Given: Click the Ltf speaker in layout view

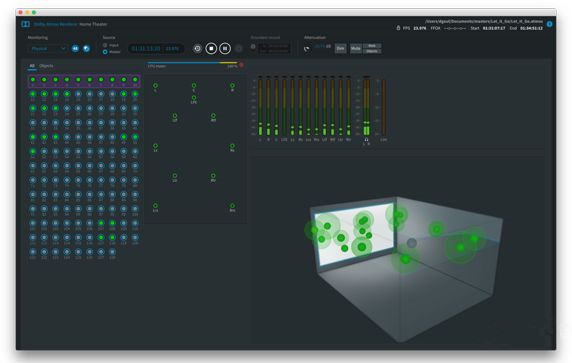Looking at the screenshot, I should pyautogui.click(x=175, y=116).
